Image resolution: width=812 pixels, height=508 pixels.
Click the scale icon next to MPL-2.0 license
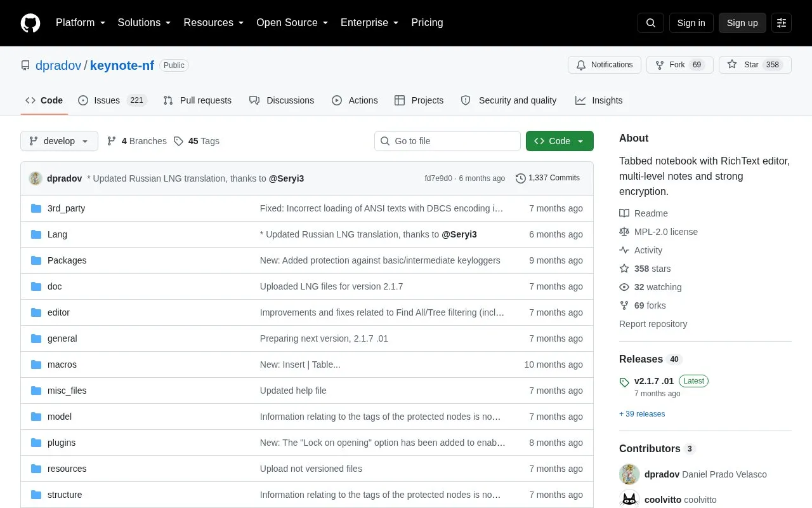click(624, 232)
